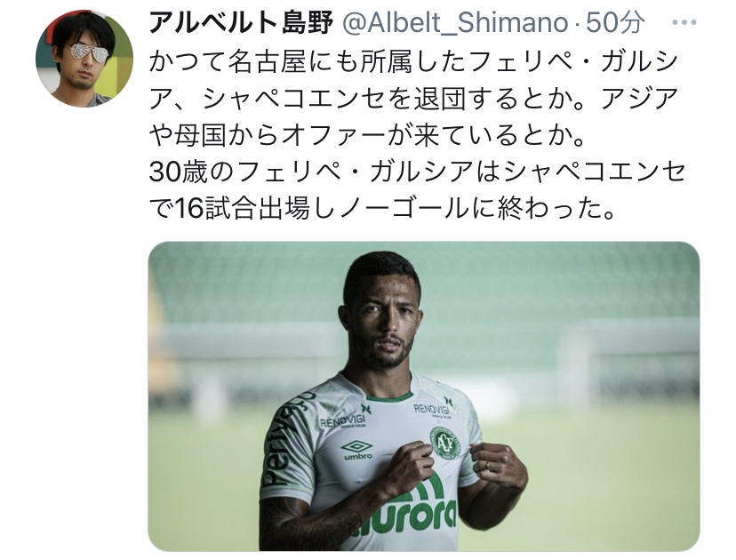This screenshot has height=560, width=736.
Task: Click the right RENOVIGI sponsor mark
Action: pos(431,409)
